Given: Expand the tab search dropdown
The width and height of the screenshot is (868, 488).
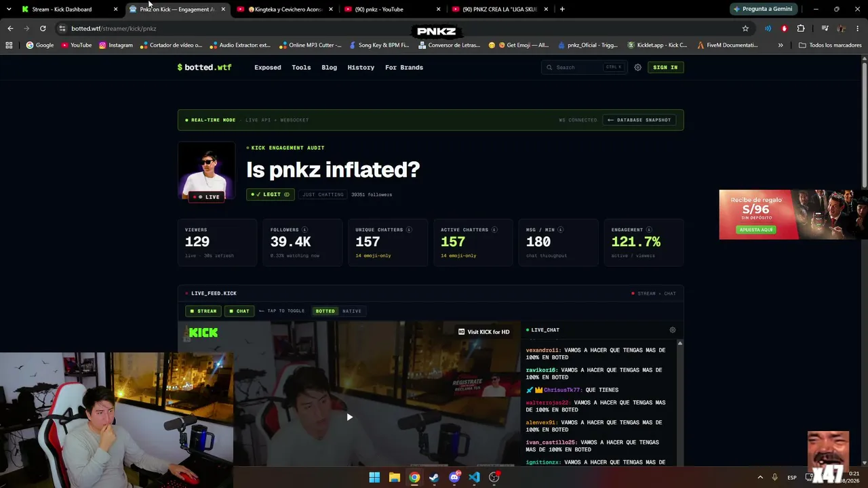Looking at the screenshot, I should point(8,9).
